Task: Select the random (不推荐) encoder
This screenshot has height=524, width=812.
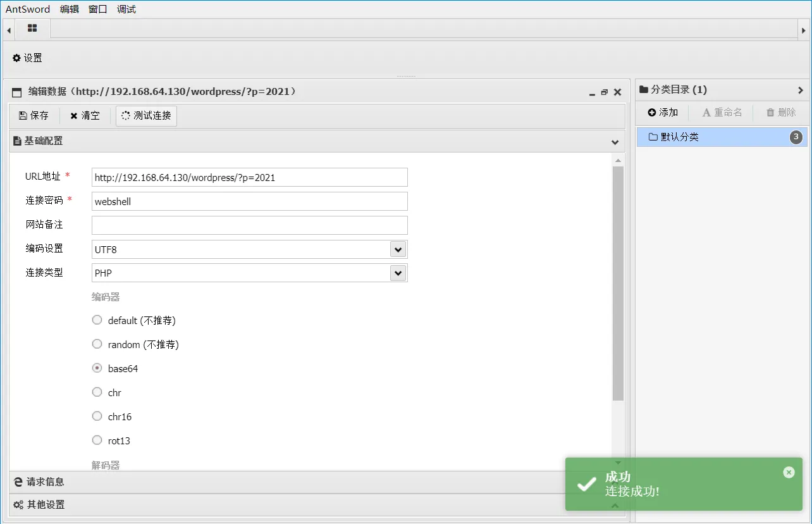Action: (x=97, y=344)
